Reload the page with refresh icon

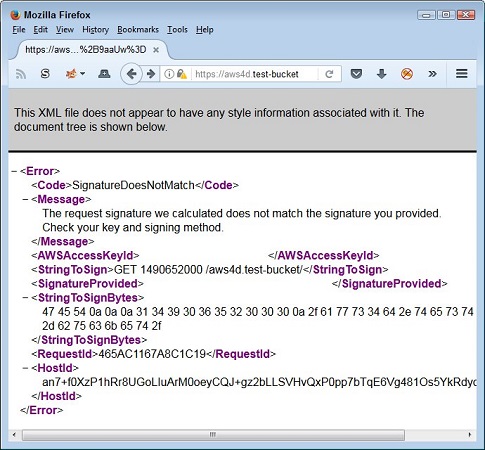(x=329, y=74)
